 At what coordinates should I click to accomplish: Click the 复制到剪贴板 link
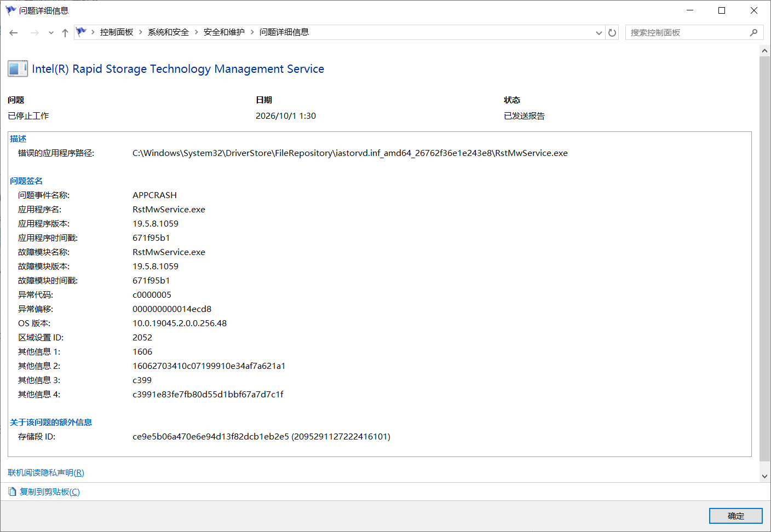click(50, 491)
